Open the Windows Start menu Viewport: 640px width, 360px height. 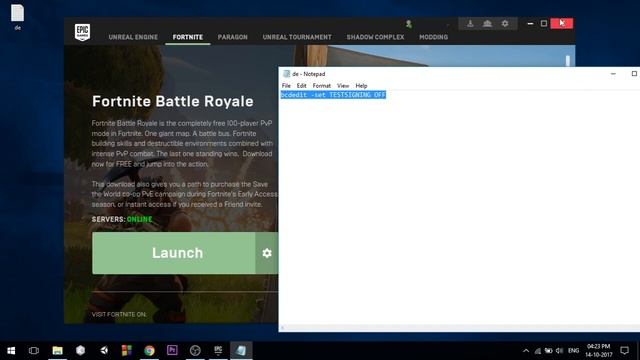[x=11, y=351]
